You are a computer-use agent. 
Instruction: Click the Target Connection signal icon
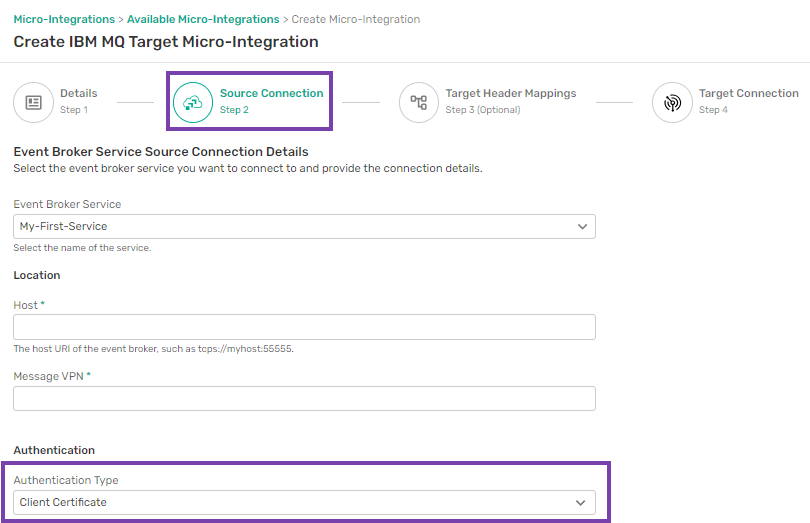672,102
